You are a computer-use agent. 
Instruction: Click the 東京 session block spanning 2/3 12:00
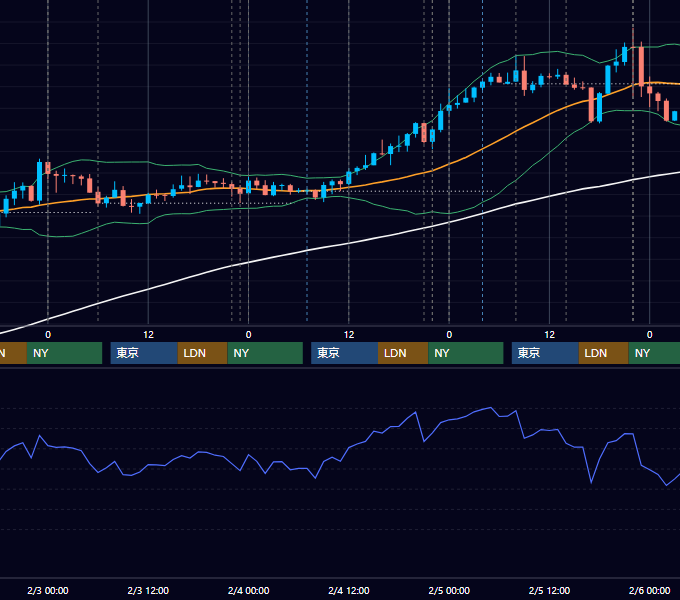coord(144,353)
